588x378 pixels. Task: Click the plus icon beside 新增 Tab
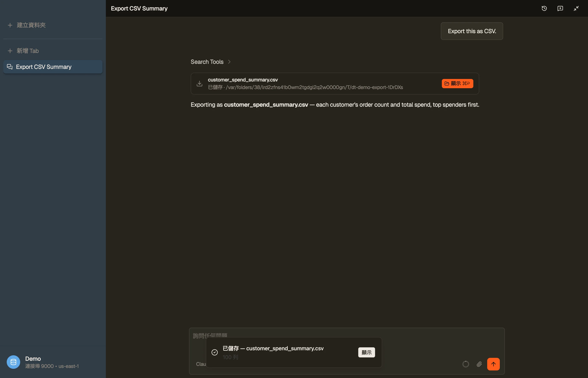10,51
